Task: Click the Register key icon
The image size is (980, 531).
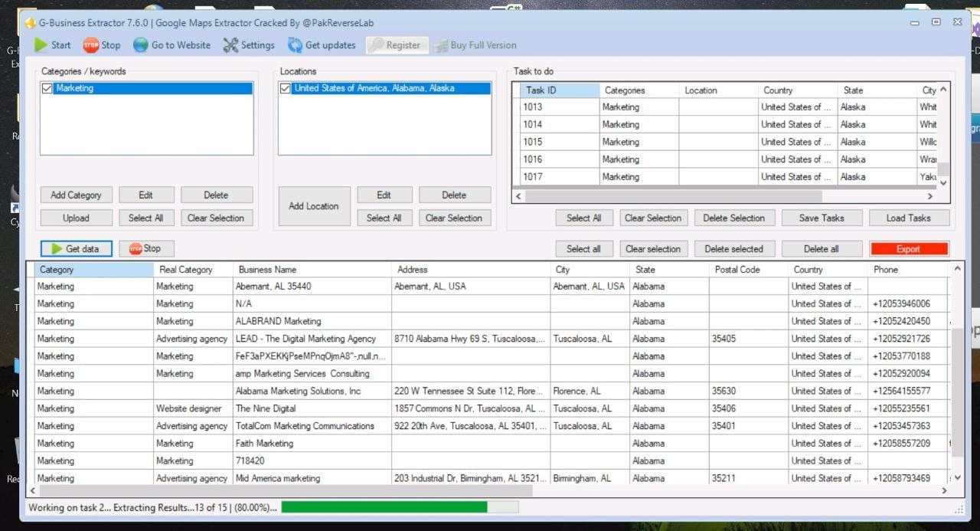Action: coord(375,45)
